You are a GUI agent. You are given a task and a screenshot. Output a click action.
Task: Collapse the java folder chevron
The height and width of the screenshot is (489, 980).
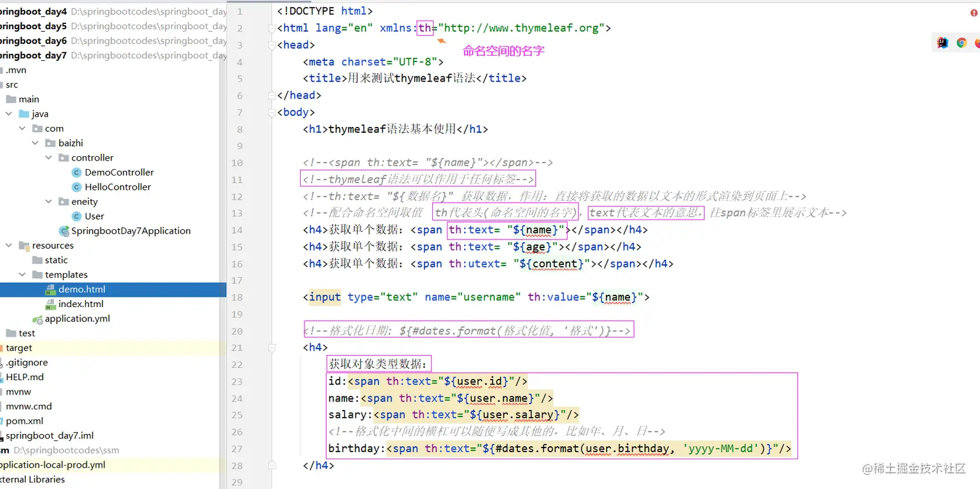point(8,114)
